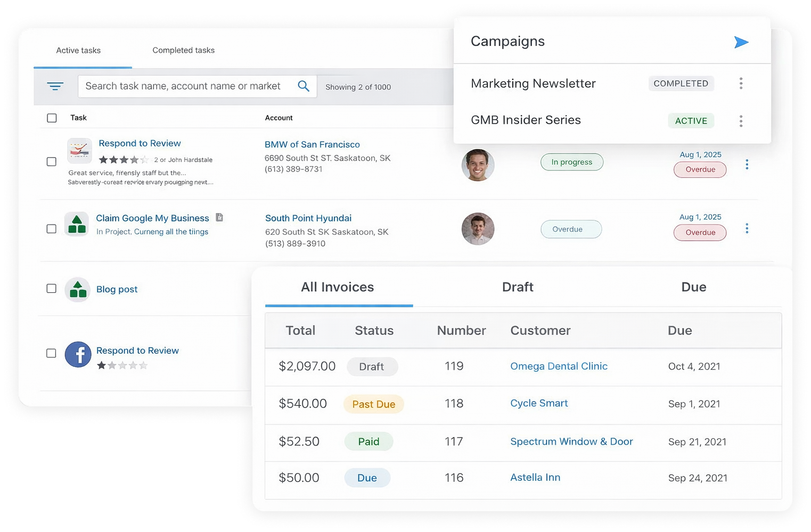The image size is (811, 532).
Task: Click the review thumbnail icon for BMW task
Action: tap(79, 151)
